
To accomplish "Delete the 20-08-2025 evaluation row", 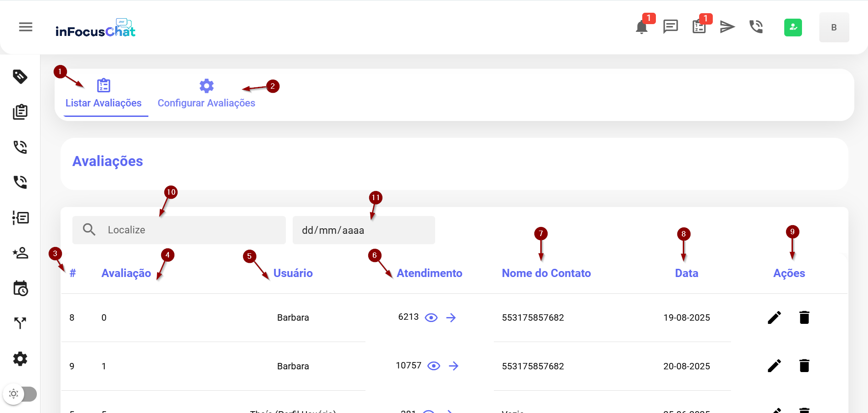I will tap(804, 366).
